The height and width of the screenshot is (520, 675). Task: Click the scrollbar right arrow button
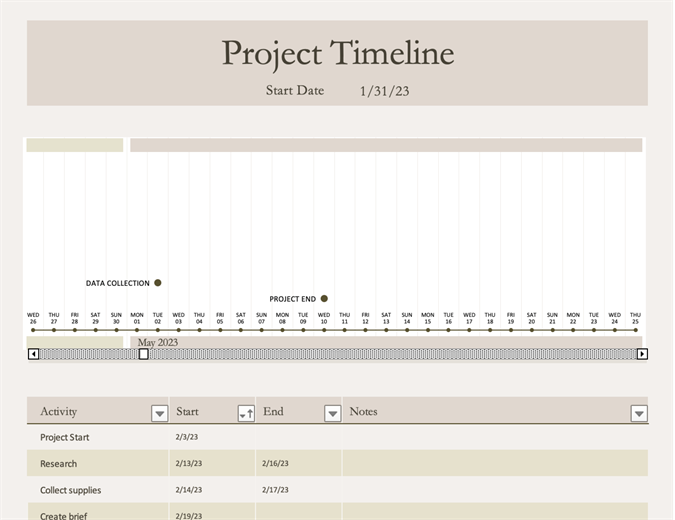(x=642, y=354)
